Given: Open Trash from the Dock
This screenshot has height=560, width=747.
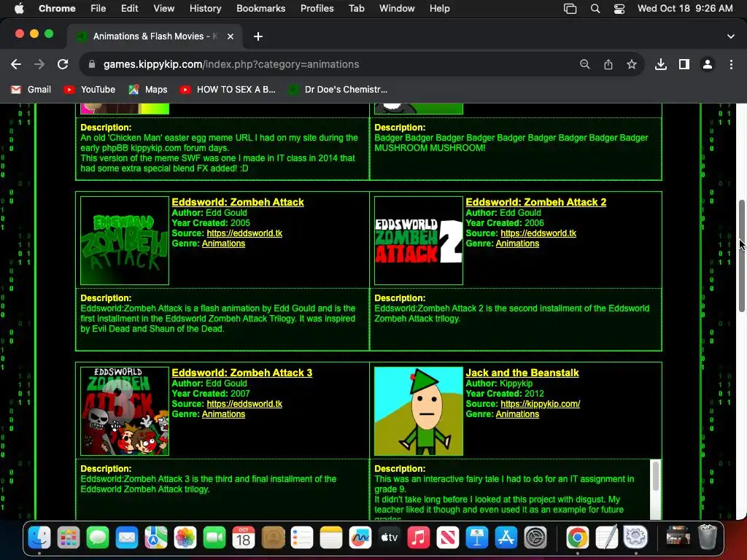Looking at the screenshot, I should 708,537.
